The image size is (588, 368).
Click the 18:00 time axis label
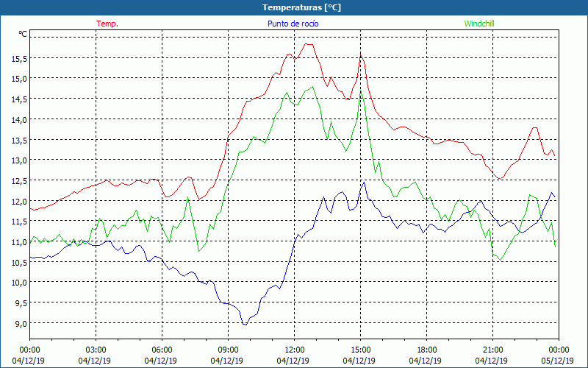[427, 350]
